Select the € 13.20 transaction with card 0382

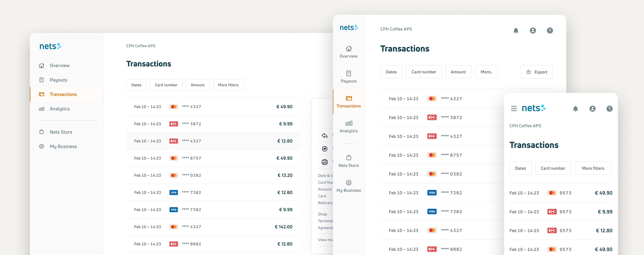point(213,175)
